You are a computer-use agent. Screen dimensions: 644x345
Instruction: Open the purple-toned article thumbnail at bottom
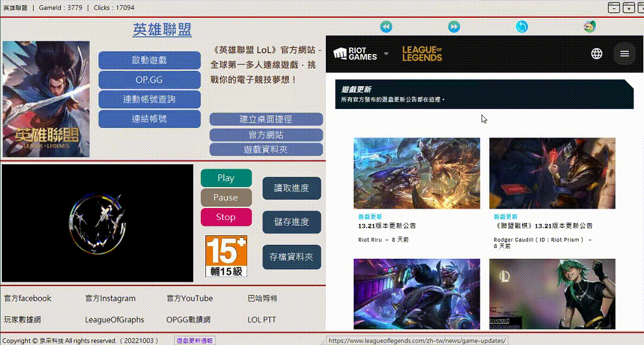416,294
